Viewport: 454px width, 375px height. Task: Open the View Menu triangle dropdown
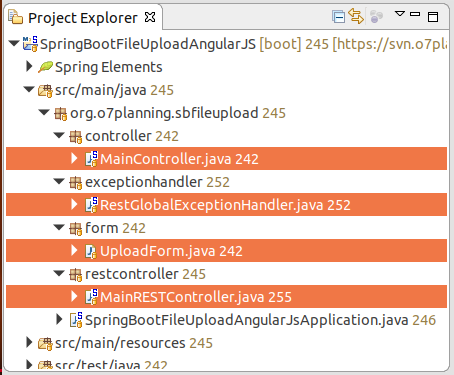pyautogui.click(x=399, y=14)
